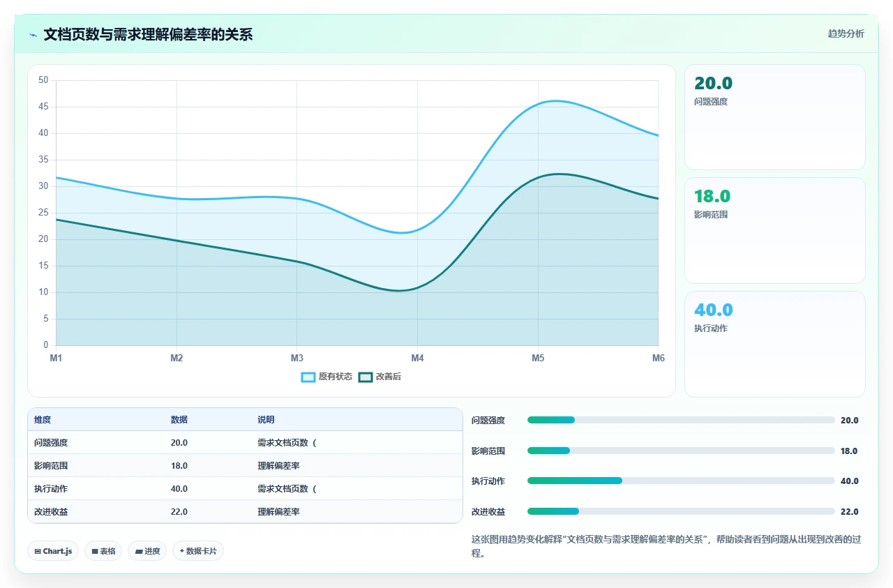
Task: Select the 表格 tag chip
Action: 103,551
